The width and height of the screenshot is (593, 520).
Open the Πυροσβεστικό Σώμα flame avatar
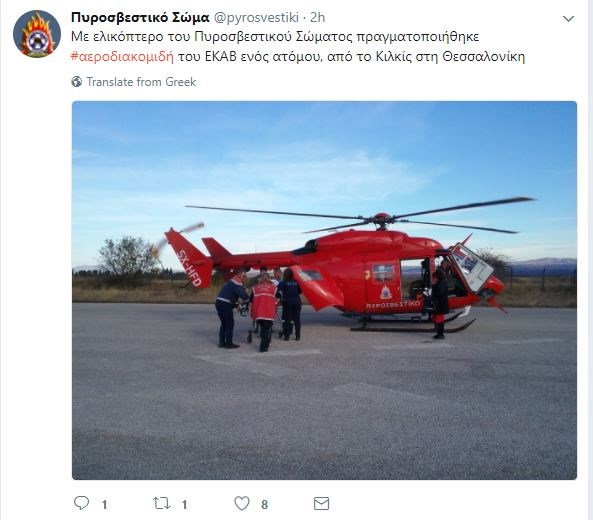37,34
